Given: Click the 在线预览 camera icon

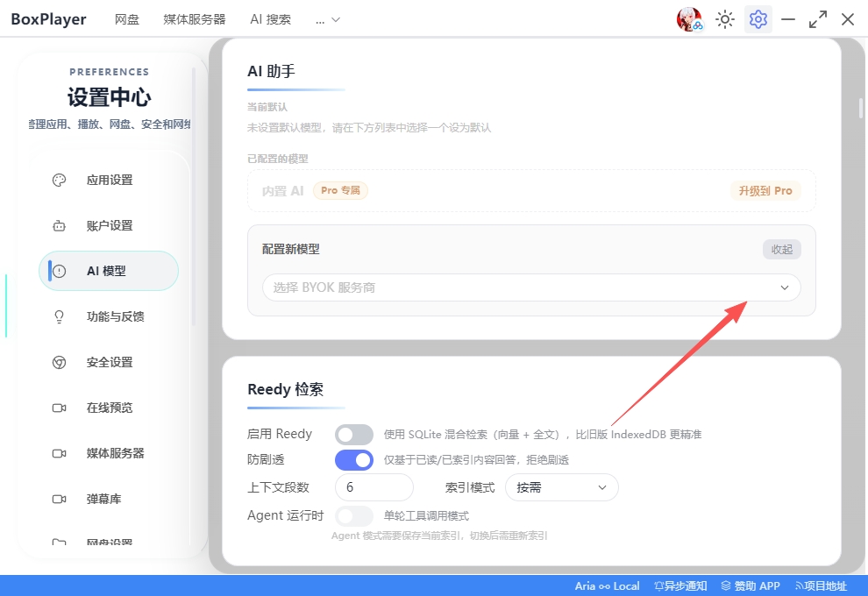Looking at the screenshot, I should [60, 408].
